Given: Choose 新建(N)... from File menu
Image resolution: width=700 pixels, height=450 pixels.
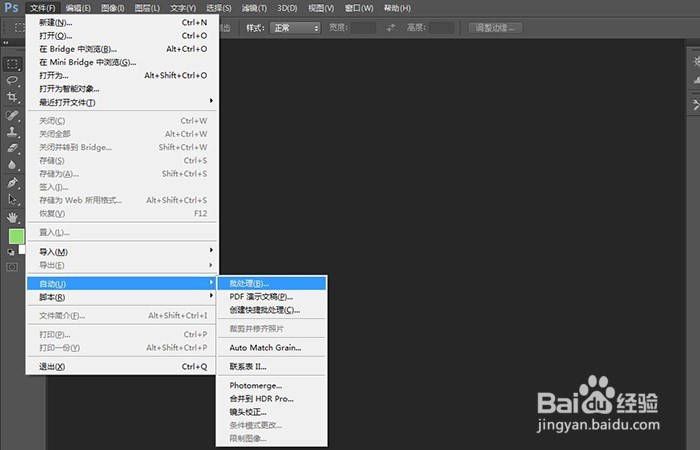Looking at the screenshot, I should pos(122,22).
